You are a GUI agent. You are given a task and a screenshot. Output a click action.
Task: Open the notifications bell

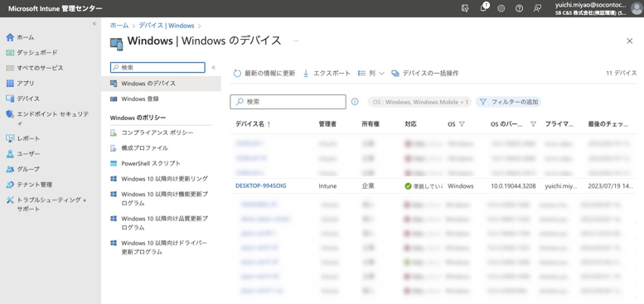(x=483, y=8)
